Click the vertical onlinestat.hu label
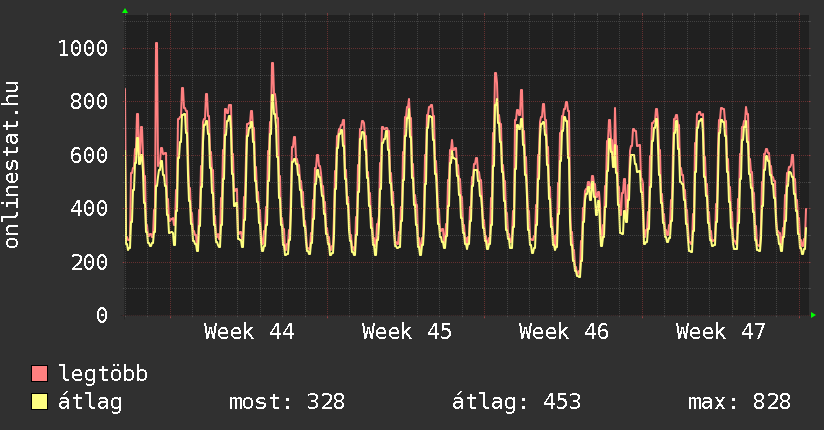The width and height of the screenshot is (824, 430). pos(13,165)
